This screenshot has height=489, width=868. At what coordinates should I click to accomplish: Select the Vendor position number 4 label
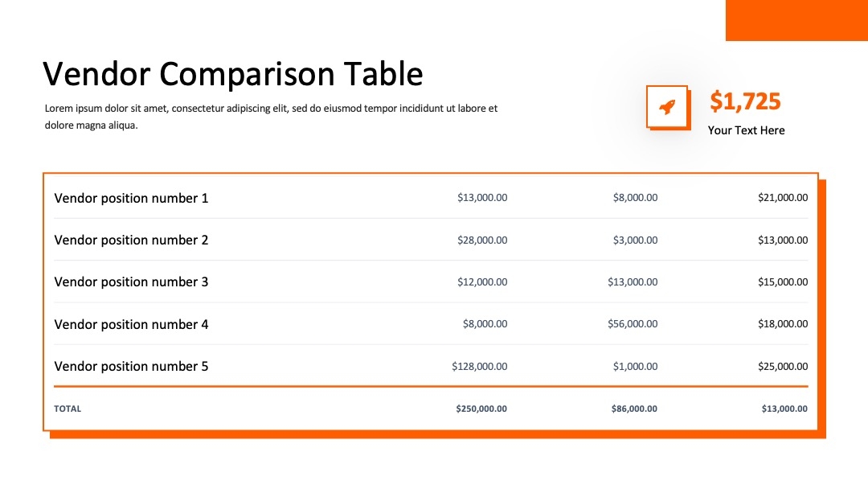click(131, 324)
